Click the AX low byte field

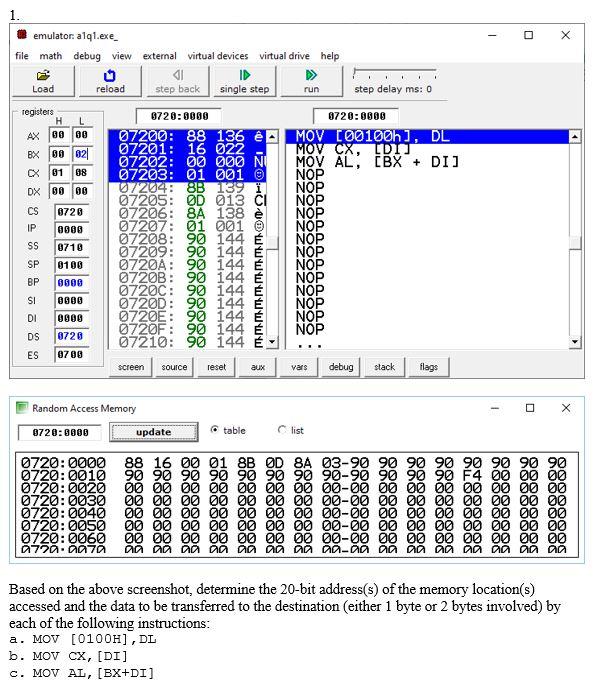(81, 135)
